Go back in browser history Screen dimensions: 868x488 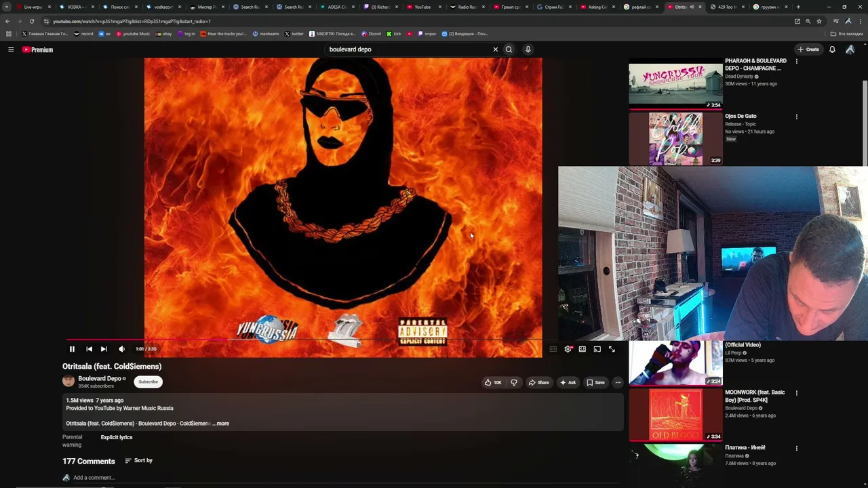click(x=7, y=21)
